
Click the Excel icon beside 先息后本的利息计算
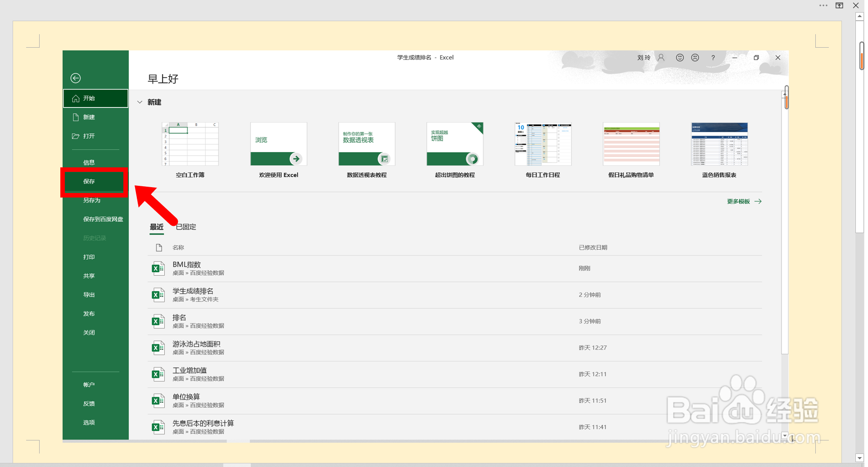pos(158,427)
